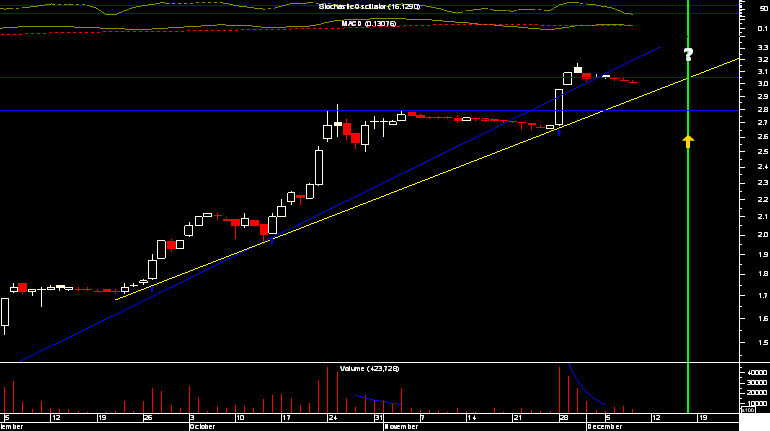The width and height of the screenshot is (770, 431).
Task: Click the 10000 volume axis value
Action: pos(757,404)
